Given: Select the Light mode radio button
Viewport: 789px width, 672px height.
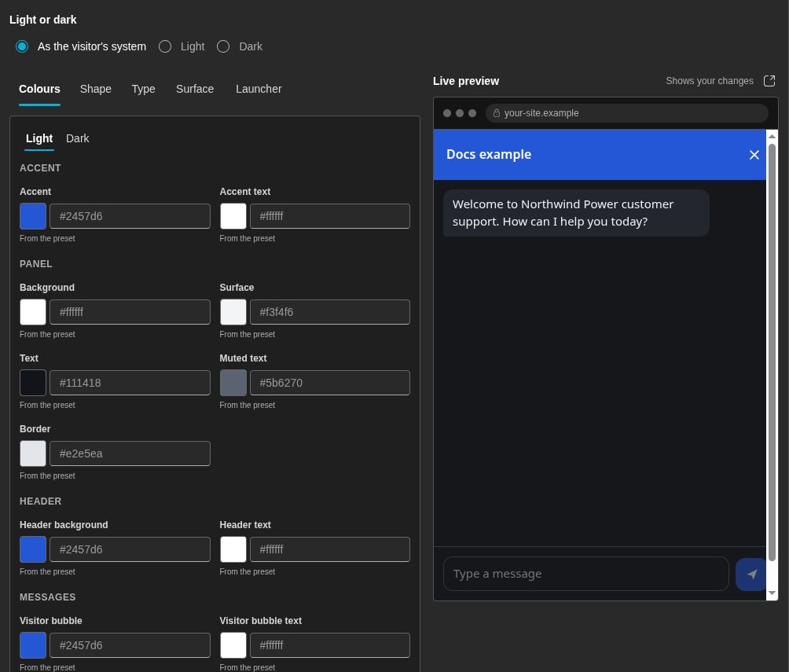Looking at the screenshot, I should click(165, 46).
